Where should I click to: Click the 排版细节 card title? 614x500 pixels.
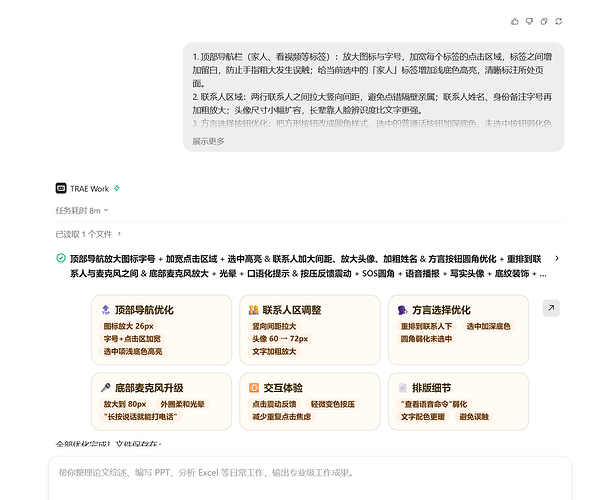click(431, 388)
